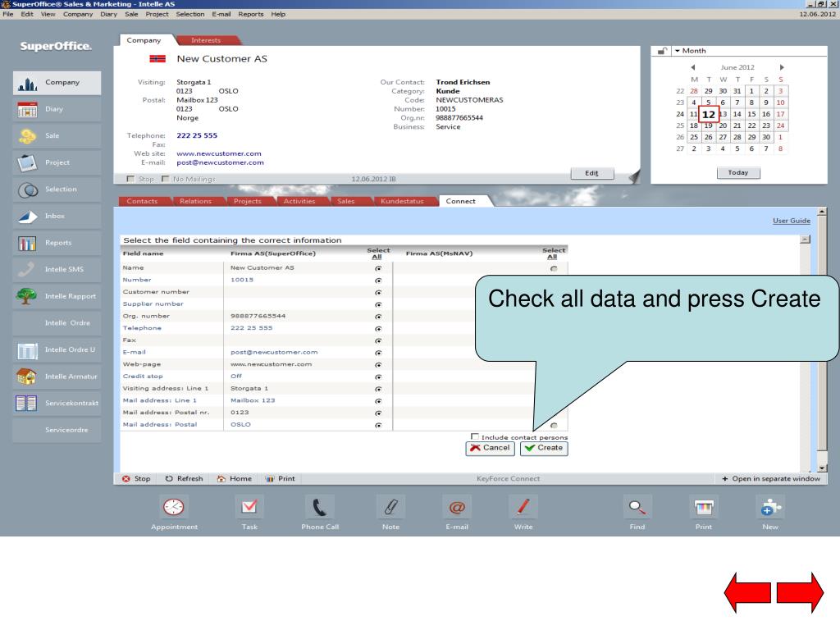This screenshot has width=840, height=630.
Task: Switch to the Activities tab
Action: pos(299,202)
